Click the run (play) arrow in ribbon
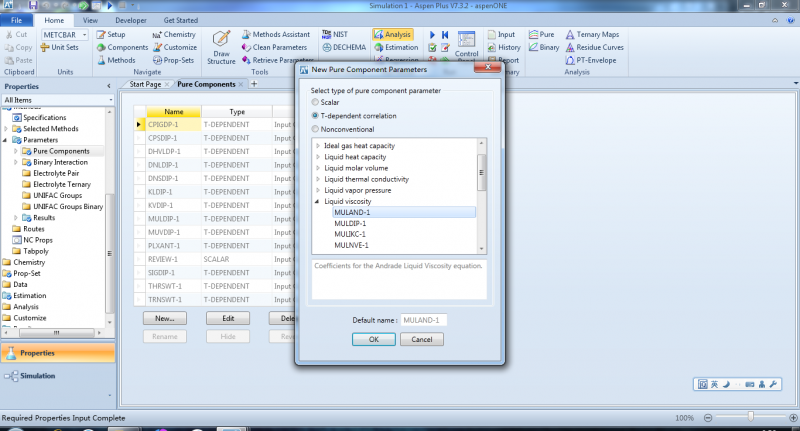Viewport: 800px width, 431px height. click(x=432, y=35)
